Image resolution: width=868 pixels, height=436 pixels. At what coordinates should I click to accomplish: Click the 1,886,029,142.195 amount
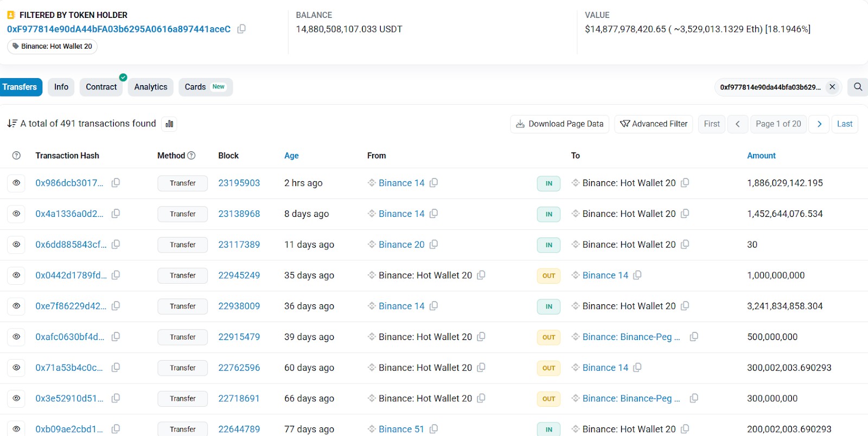coord(785,183)
